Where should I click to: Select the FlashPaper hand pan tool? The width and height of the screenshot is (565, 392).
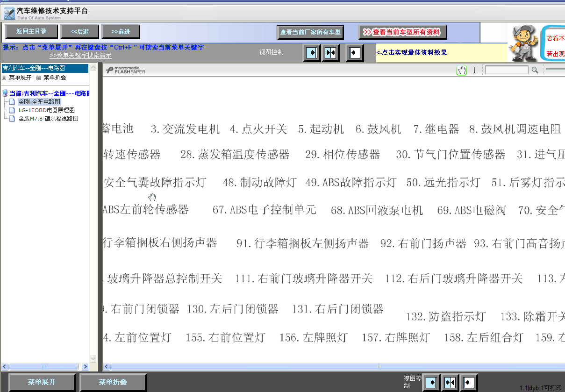462,70
